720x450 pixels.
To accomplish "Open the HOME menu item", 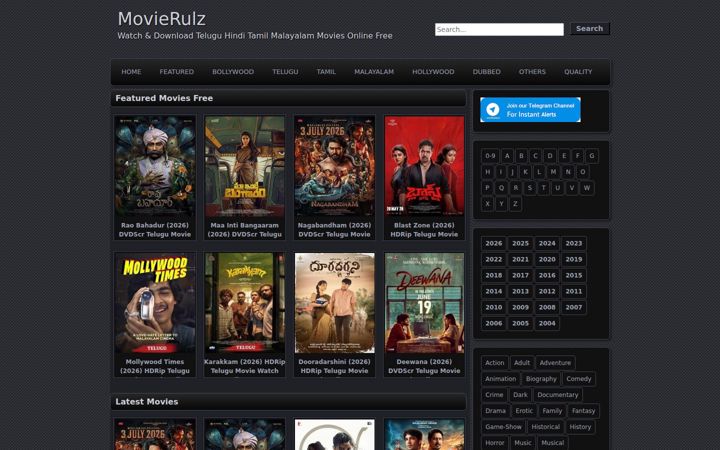I will (x=131, y=72).
